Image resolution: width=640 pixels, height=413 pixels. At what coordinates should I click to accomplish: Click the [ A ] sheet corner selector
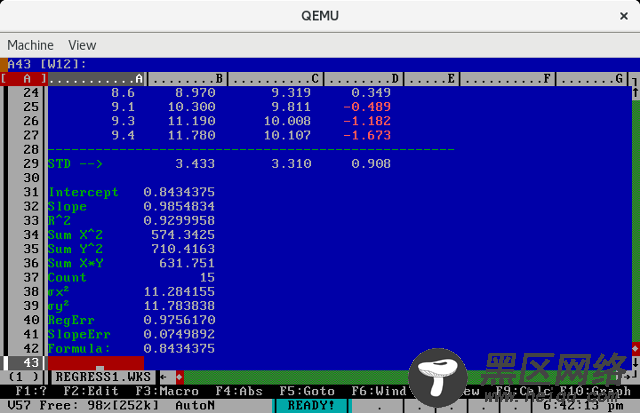tap(24, 79)
